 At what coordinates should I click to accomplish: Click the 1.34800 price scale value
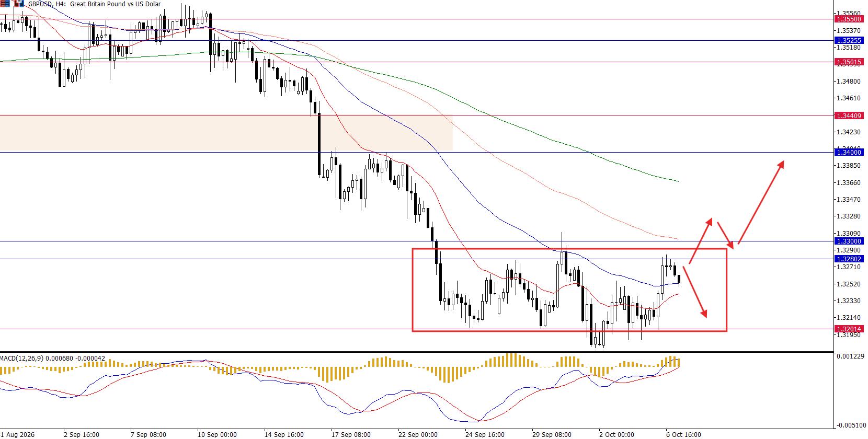pos(848,82)
